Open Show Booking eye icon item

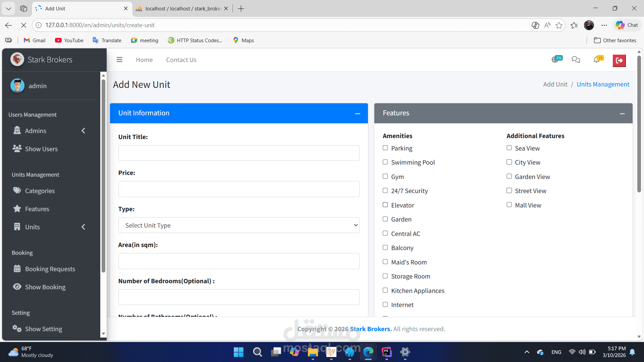[x=17, y=287]
